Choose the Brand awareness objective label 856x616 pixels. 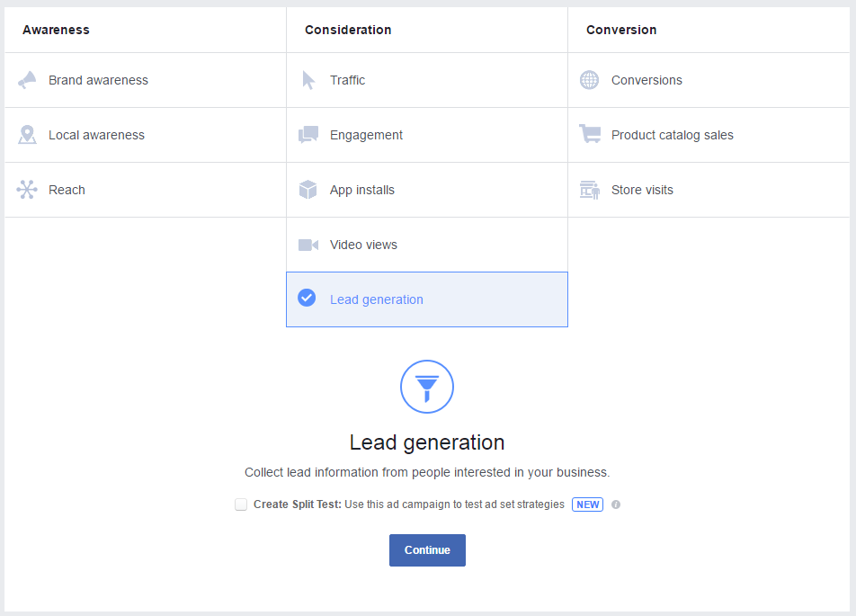click(x=98, y=80)
